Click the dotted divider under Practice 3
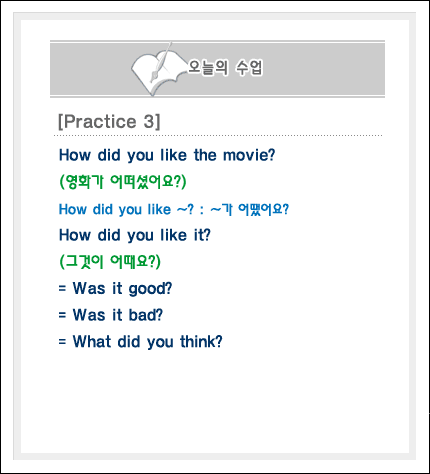 [x=218, y=136]
